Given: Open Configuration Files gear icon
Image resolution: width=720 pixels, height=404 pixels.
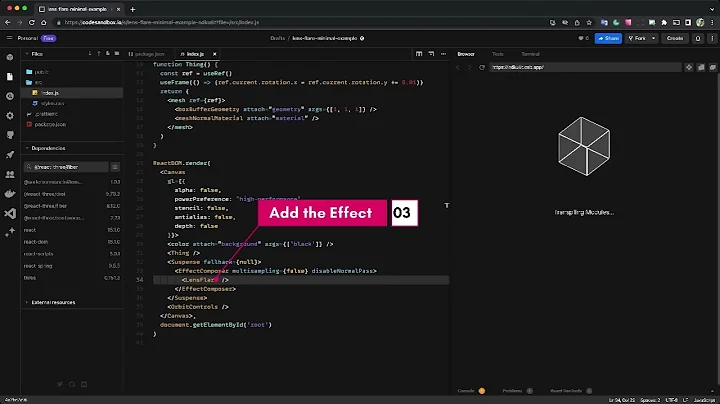Looking at the screenshot, I should [10, 116].
